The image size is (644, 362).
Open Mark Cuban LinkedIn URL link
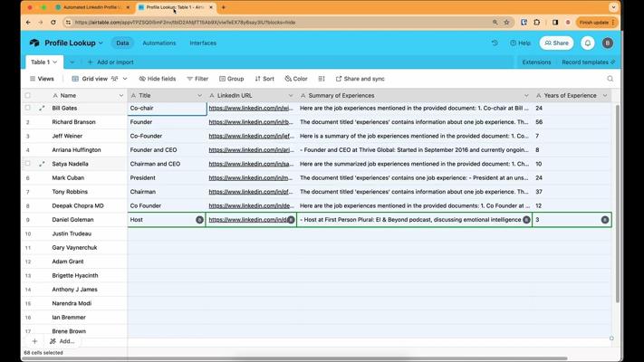[251, 177]
